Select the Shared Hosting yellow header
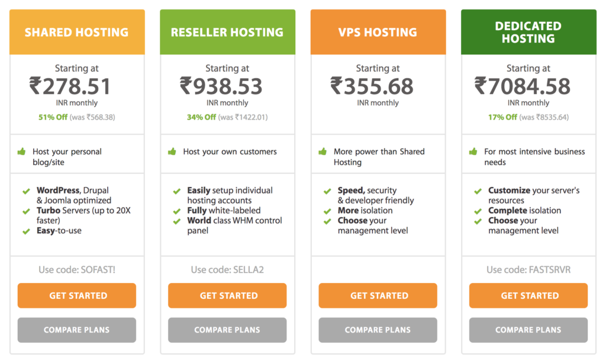Image resolution: width=606 pixels, height=364 pixels. pyautogui.click(x=77, y=32)
